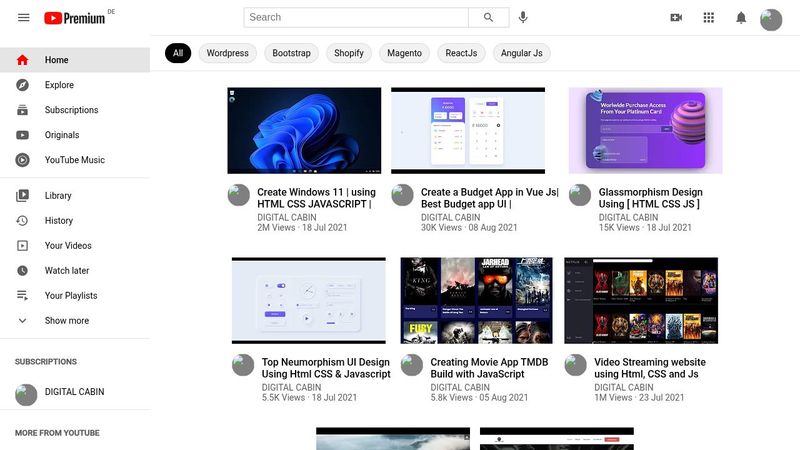Image resolution: width=800 pixels, height=450 pixels.
Task: Open the create video camera icon
Action: (676, 18)
